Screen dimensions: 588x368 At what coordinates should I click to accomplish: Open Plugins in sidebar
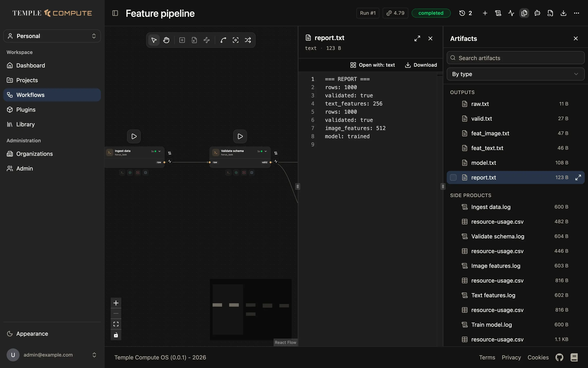click(52, 110)
